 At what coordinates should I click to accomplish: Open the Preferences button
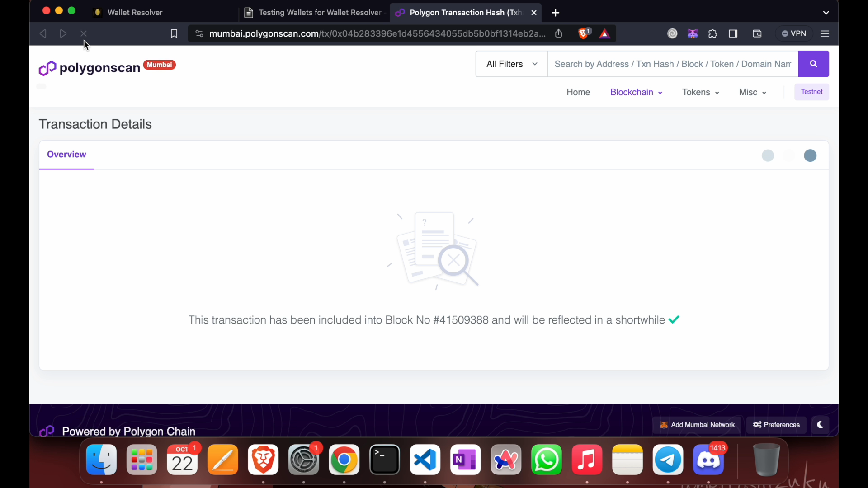(776, 425)
